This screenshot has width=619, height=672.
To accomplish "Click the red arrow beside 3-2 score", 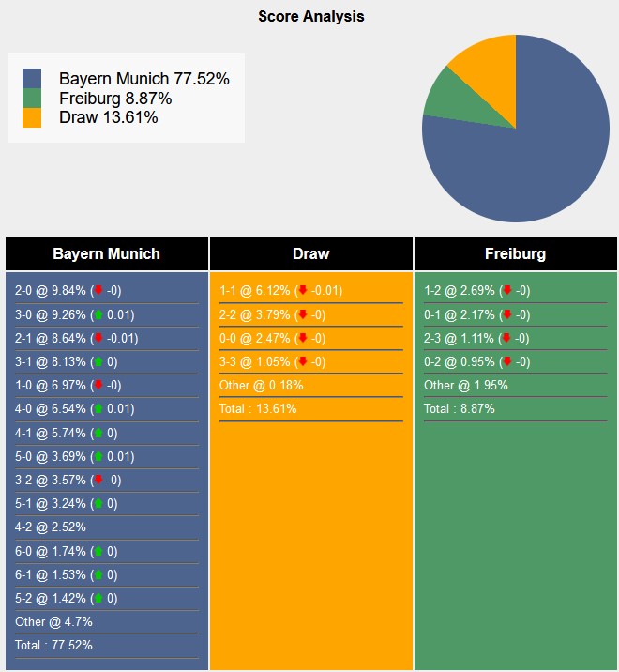I will coord(98,480).
